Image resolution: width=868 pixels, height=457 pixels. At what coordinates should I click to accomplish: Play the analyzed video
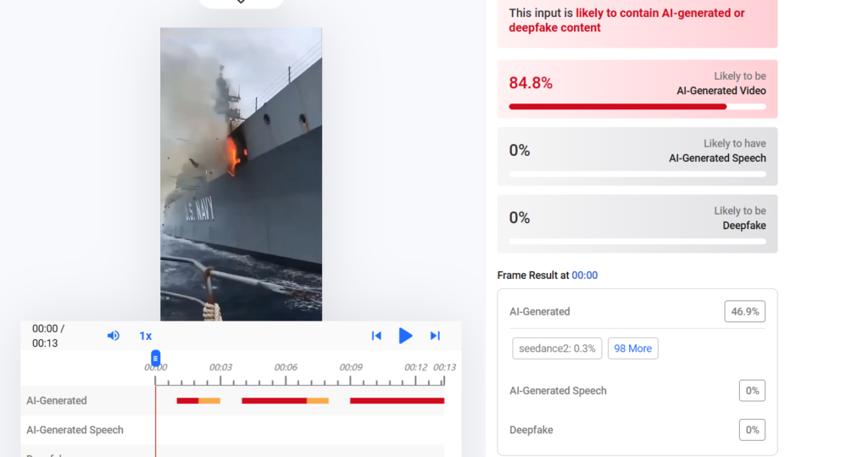[x=405, y=336]
